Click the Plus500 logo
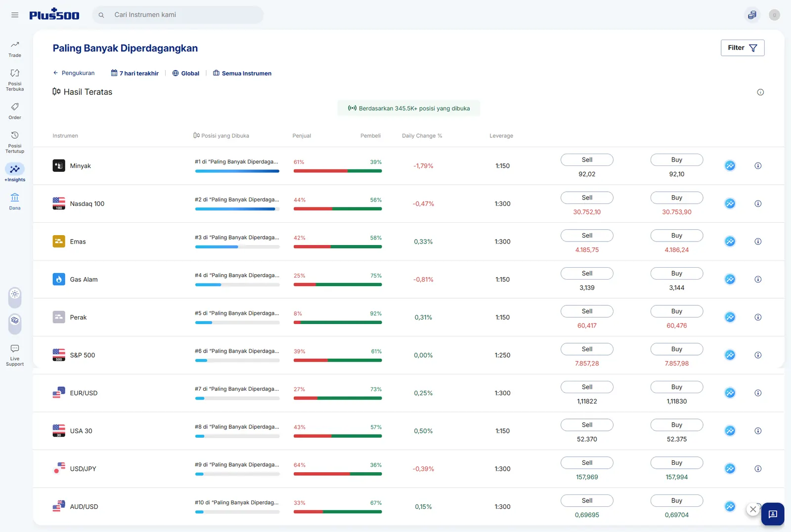 [x=54, y=14]
